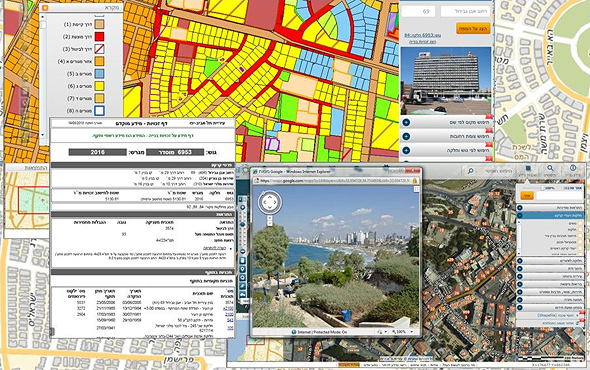Click street view zoom-in plus button
Screen dimensions: 590x370
pos(269,218)
